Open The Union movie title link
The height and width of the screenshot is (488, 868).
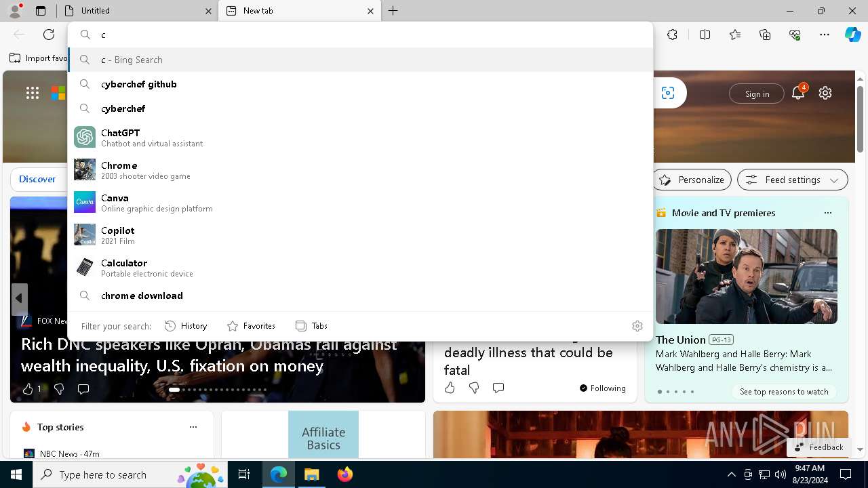681,340
